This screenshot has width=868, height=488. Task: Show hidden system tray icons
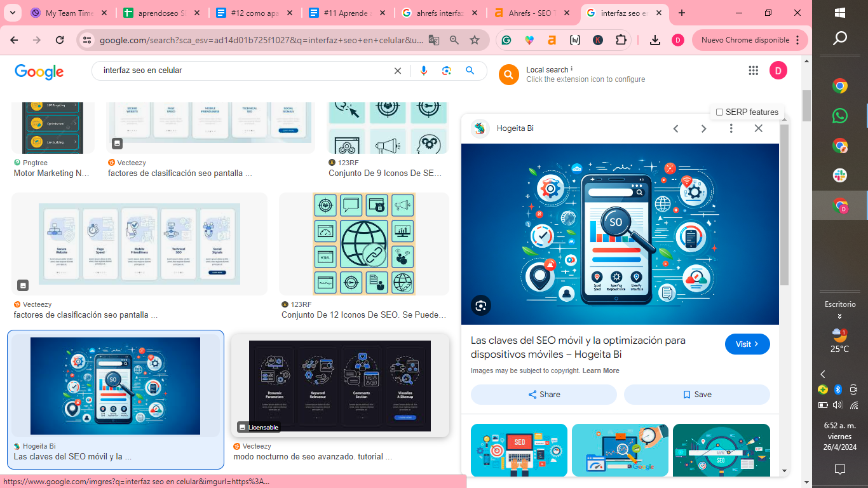[823, 374]
